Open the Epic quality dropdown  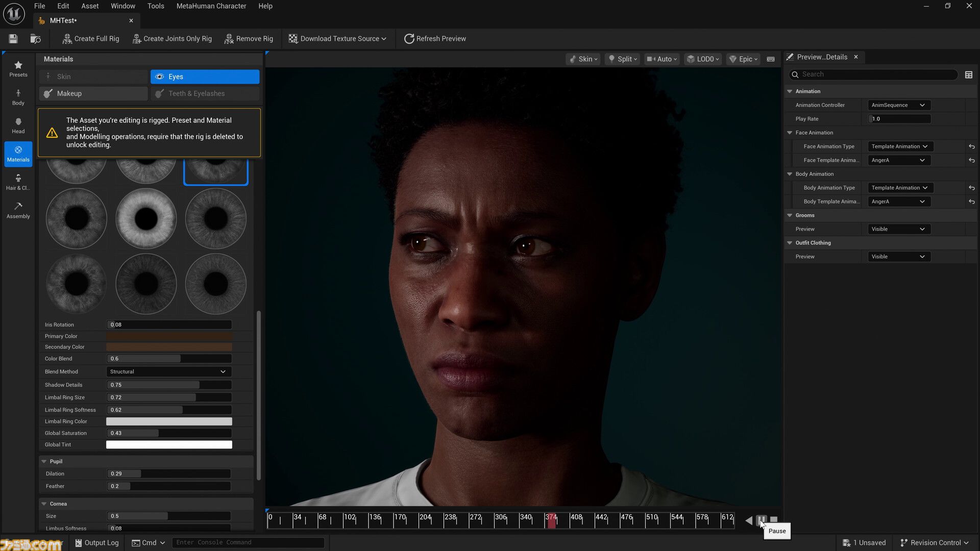(x=743, y=59)
